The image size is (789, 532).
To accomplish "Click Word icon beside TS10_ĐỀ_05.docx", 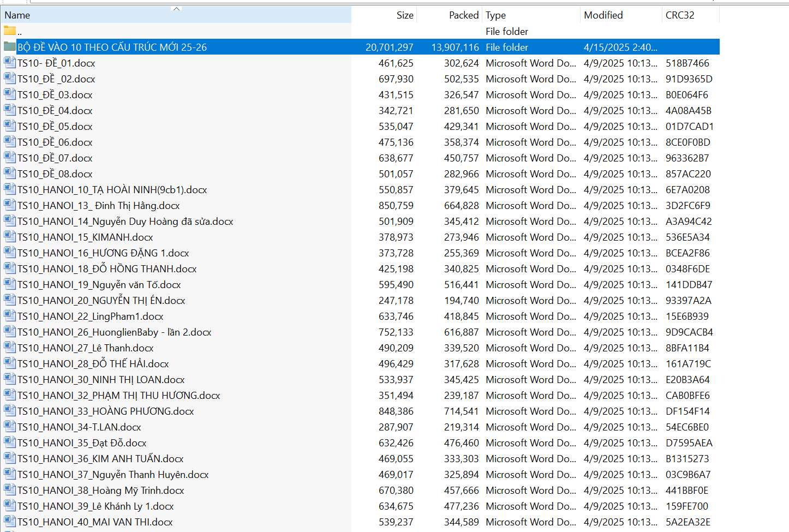I will coord(9,126).
